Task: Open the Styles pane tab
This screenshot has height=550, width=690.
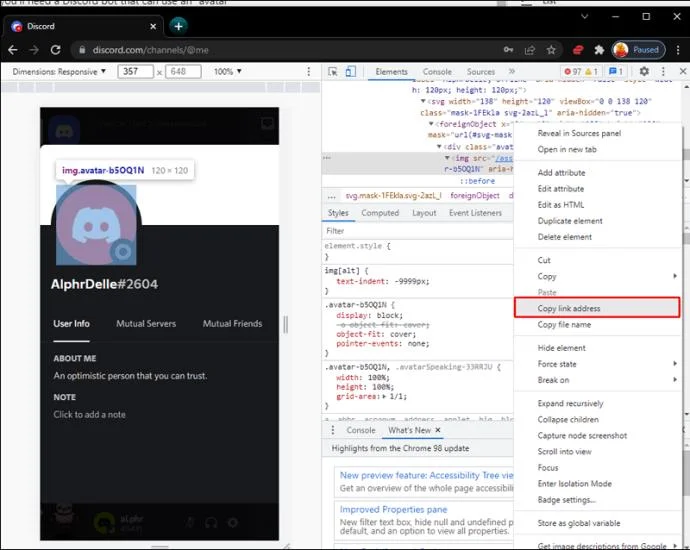Action: click(338, 213)
